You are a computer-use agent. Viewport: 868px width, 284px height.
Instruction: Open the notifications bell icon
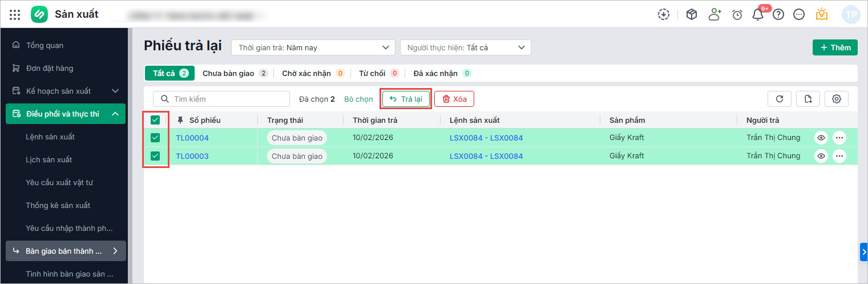[x=758, y=15]
